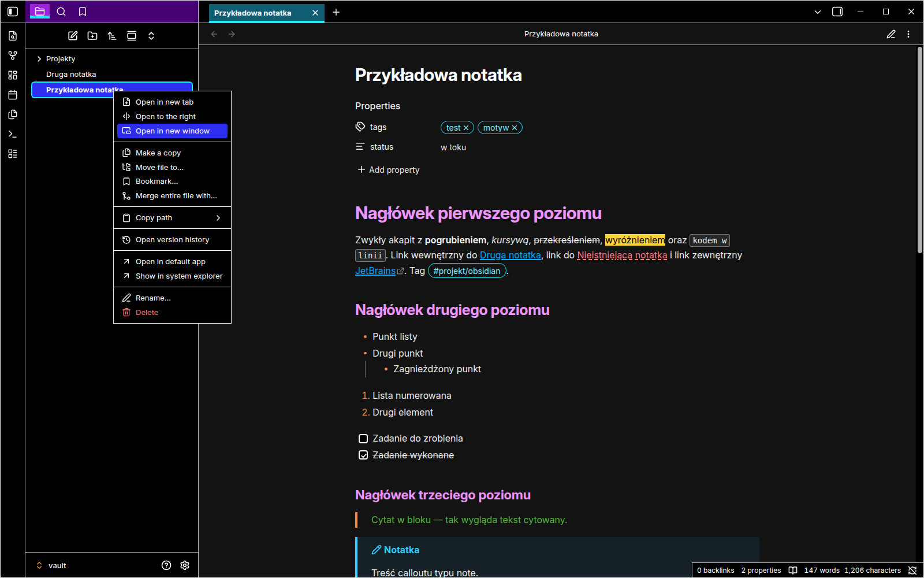Viewport: 924px width, 578px height.
Task: Toggle the left sidebar collapse icon
Action: coord(13,12)
